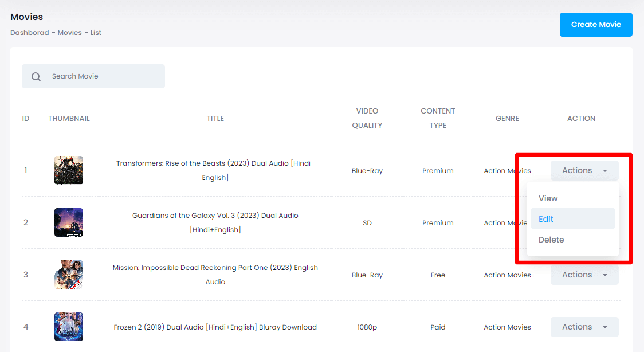The image size is (644, 352).
Task: Click the search magnifier icon
Action: [x=36, y=77]
